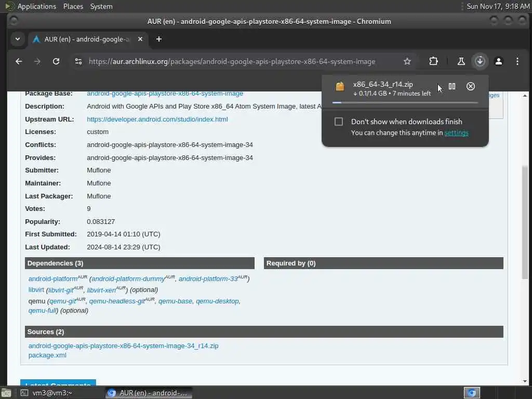Click the scrollbar down arrow
This screenshot has width=532, height=399.
click(x=525, y=381)
